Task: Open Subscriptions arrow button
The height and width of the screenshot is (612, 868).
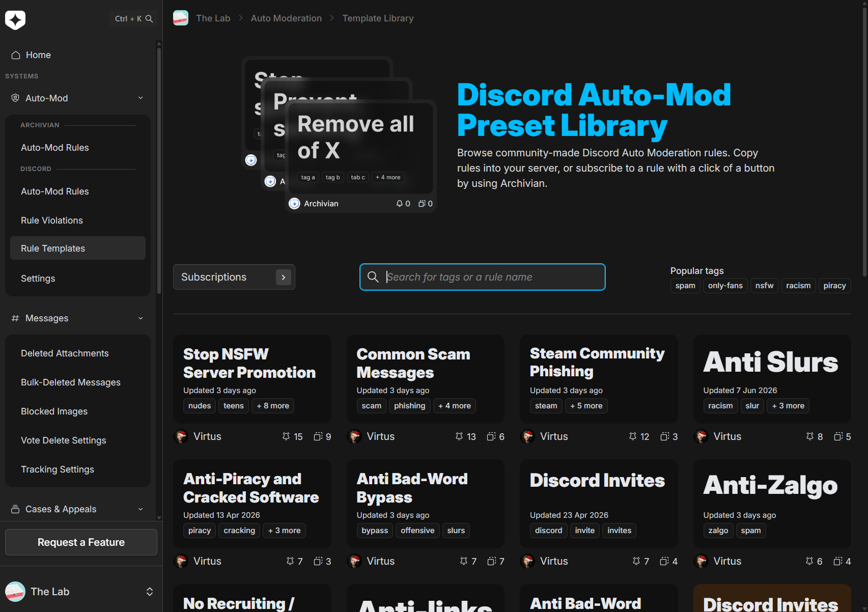Action: 284,277
